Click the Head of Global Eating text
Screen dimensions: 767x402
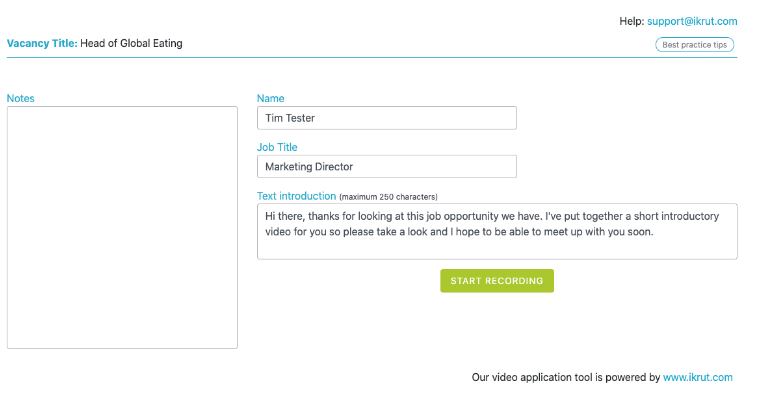point(131,43)
